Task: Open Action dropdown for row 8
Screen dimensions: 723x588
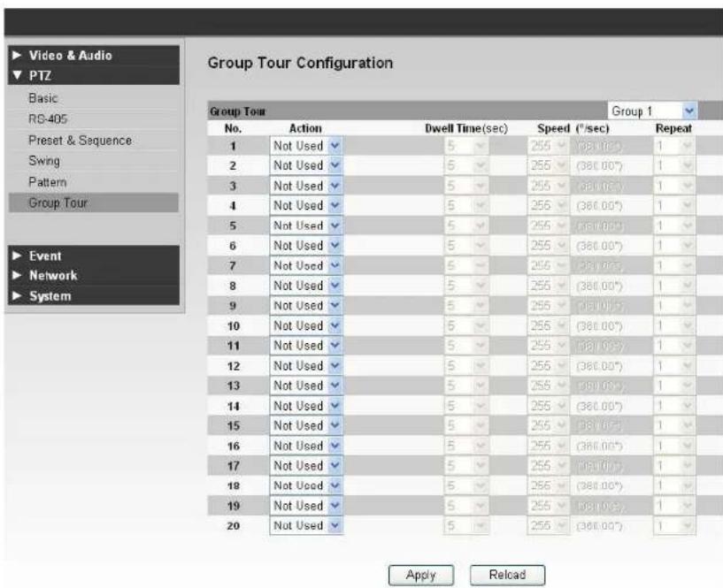Action: [306, 286]
